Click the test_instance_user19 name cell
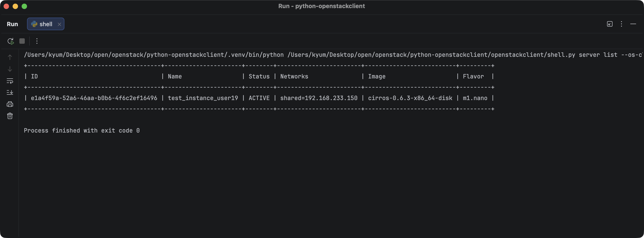 pyautogui.click(x=203, y=98)
